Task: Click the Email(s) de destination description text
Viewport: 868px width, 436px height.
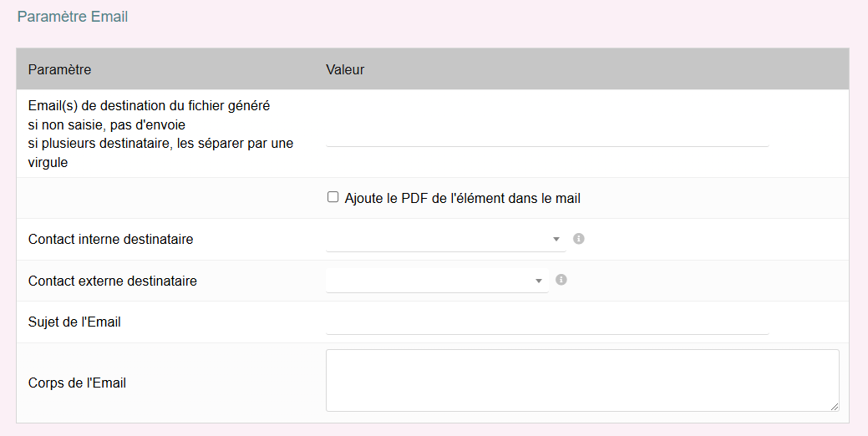Action: (x=150, y=106)
